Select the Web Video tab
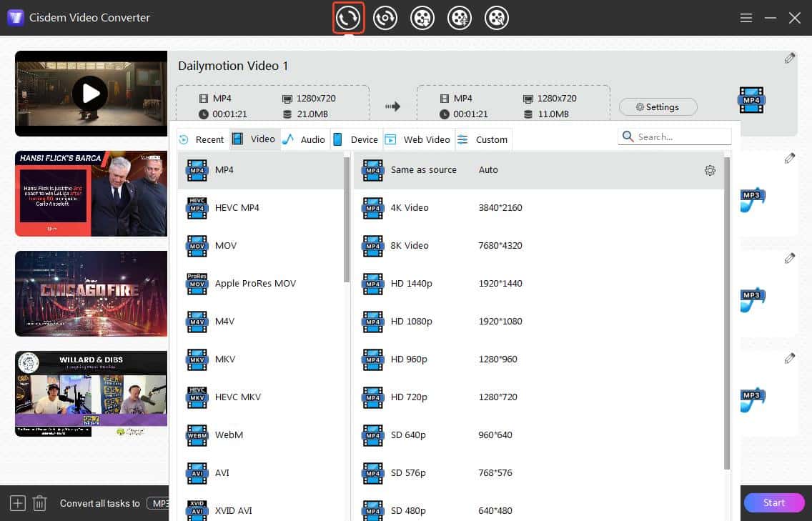This screenshot has width=812, height=521. (426, 139)
